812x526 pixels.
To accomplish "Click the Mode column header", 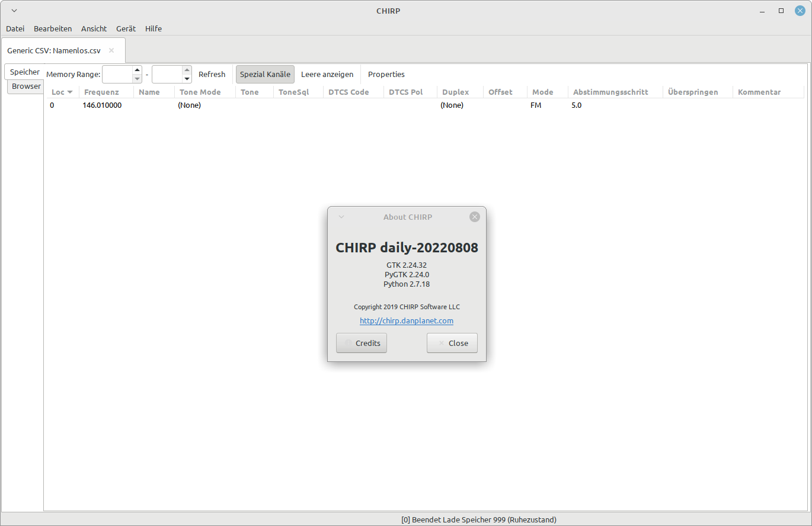I will 548,92.
